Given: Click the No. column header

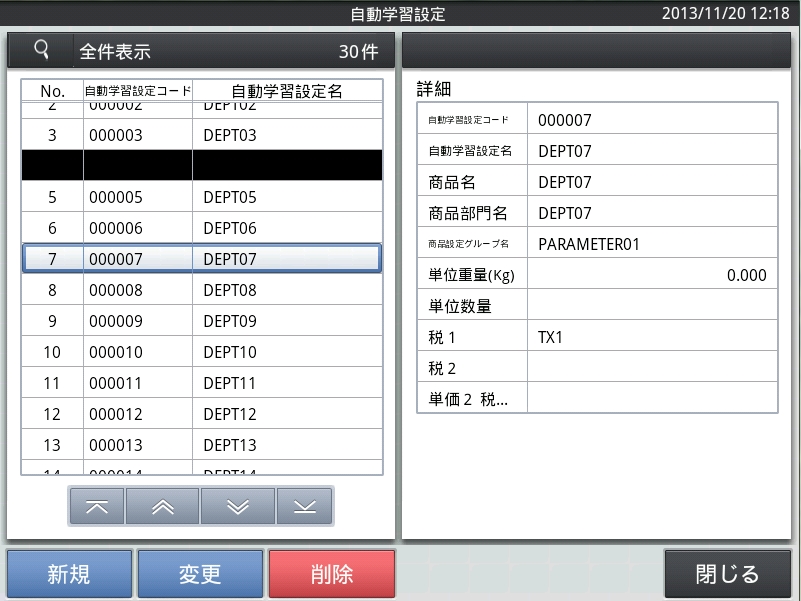Looking at the screenshot, I should 52,91.
